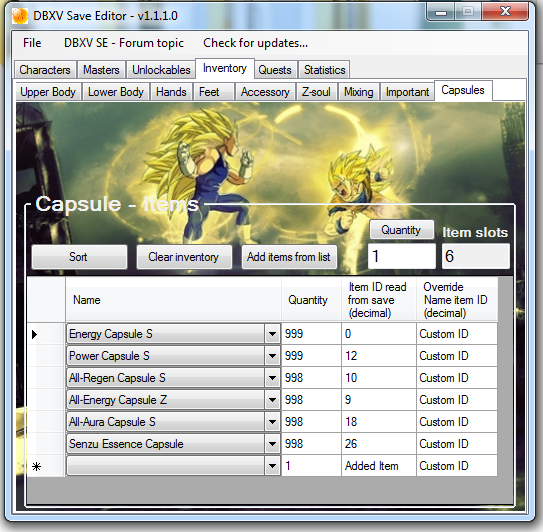
Task: Switch to the Statistics tab
Action: point(324,70)
